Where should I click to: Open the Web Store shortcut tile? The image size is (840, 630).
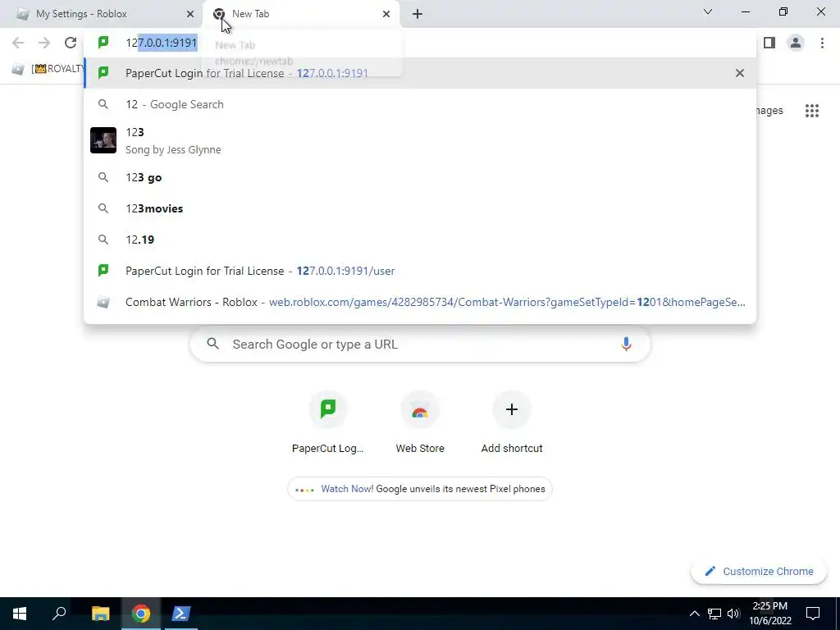coord(420,422)
